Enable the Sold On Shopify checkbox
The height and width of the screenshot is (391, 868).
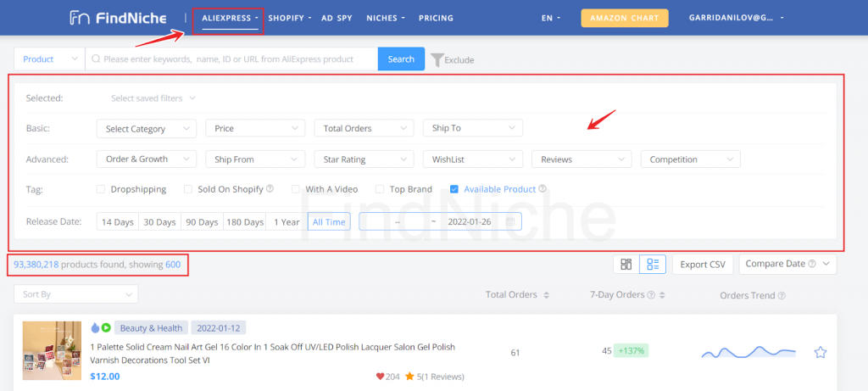point(188,189)
